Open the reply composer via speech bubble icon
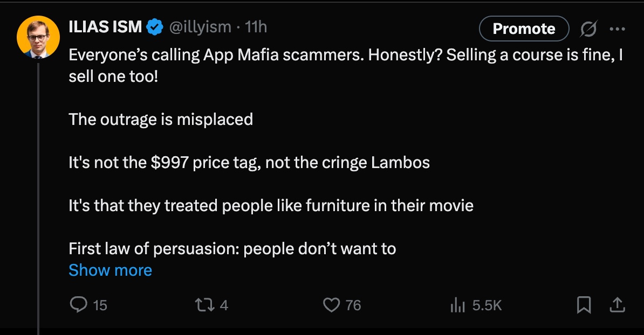644x335 pixels. click(x=78, y=305)
